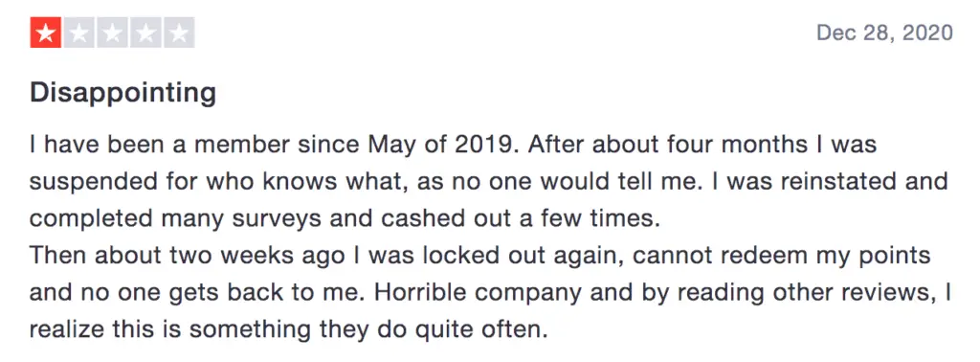Click the first red filled star
The width and height of the screenshot is (980, 362).
[46, 34]
